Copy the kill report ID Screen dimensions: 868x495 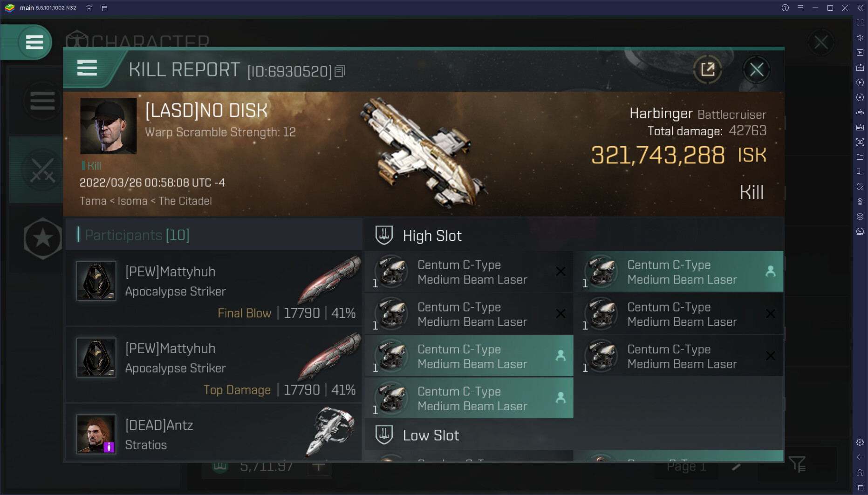coord(340,71)
